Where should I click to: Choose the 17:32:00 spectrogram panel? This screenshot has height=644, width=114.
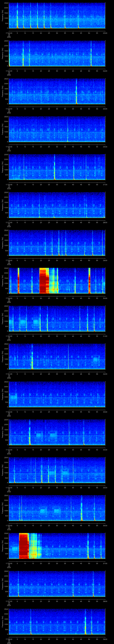pos(57,394)
